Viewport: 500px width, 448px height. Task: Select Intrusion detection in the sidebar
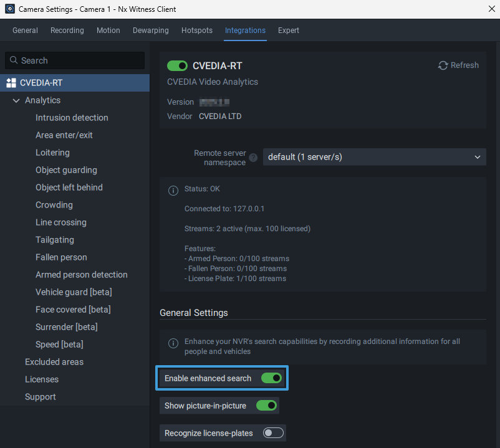click(x=72, y=118)
